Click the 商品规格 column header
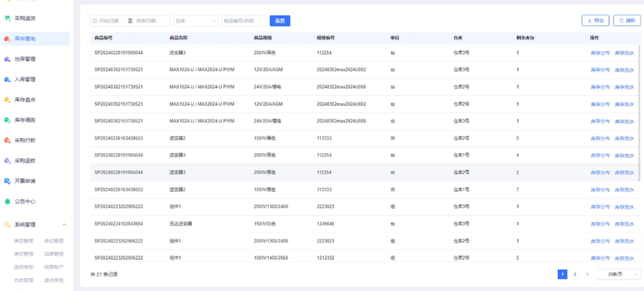Image resolution: width=644 pixels, height=291 pixels. tap(263, 38)
